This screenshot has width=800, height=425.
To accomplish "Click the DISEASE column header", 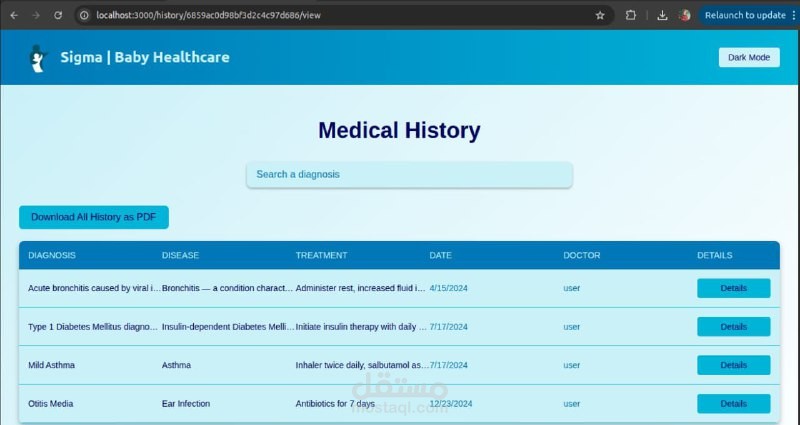I will 181,255.
